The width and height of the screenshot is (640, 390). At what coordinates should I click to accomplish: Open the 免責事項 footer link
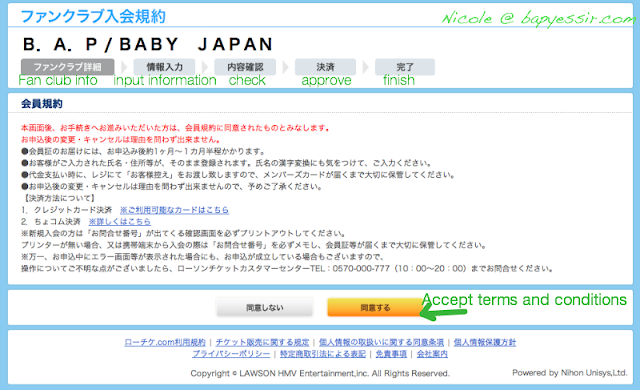click(391, 354)
